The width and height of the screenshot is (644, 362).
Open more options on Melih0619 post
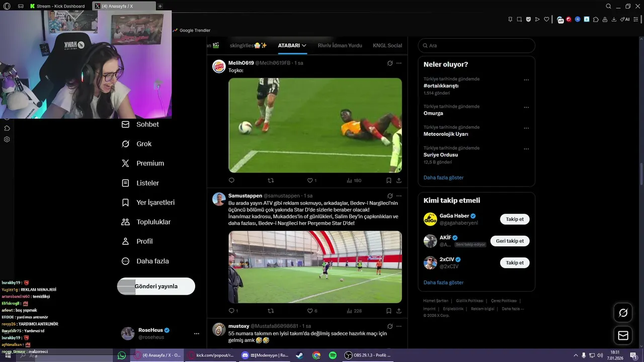click(x=399, y=63)
